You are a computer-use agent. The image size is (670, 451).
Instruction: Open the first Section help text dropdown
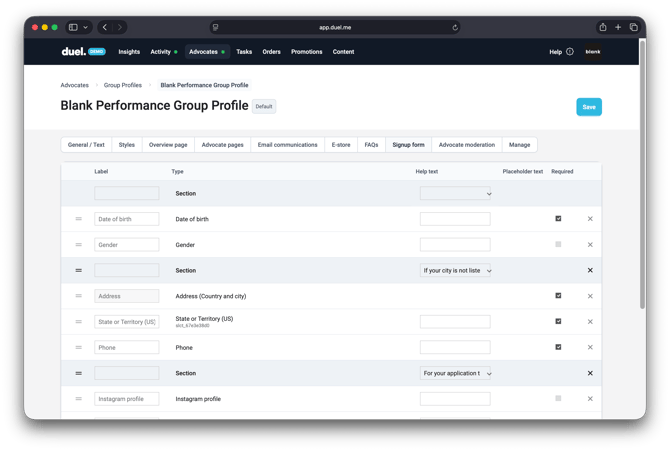[x=456, y=194]
